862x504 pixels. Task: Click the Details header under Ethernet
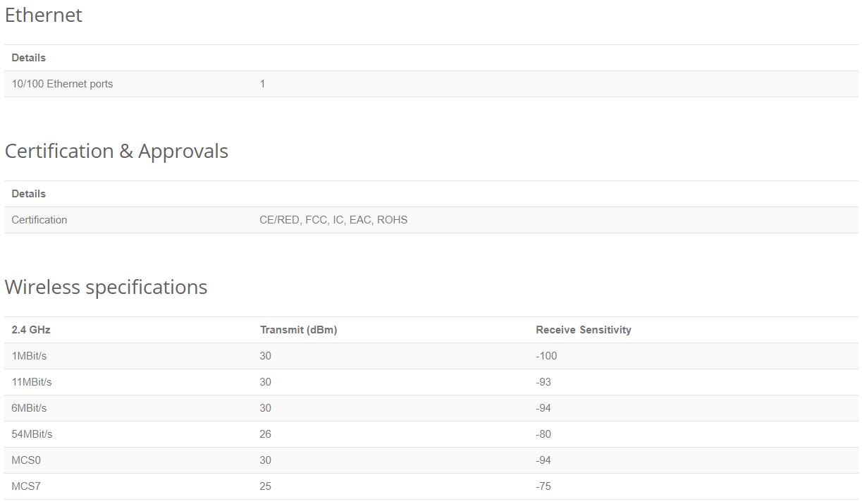point(29,58)
